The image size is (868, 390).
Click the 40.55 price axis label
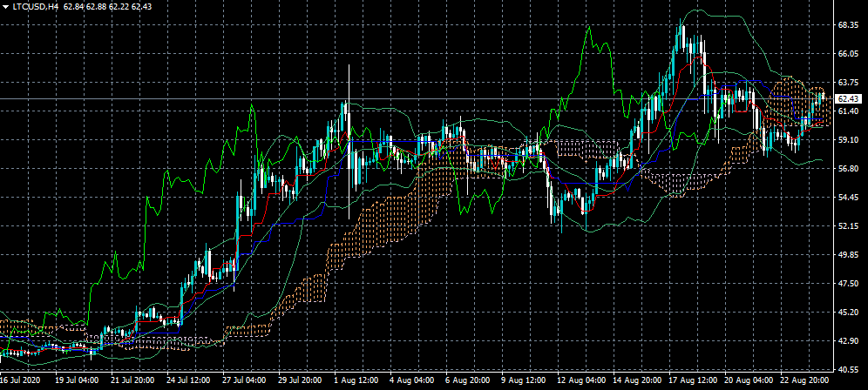tap(847, 370)
